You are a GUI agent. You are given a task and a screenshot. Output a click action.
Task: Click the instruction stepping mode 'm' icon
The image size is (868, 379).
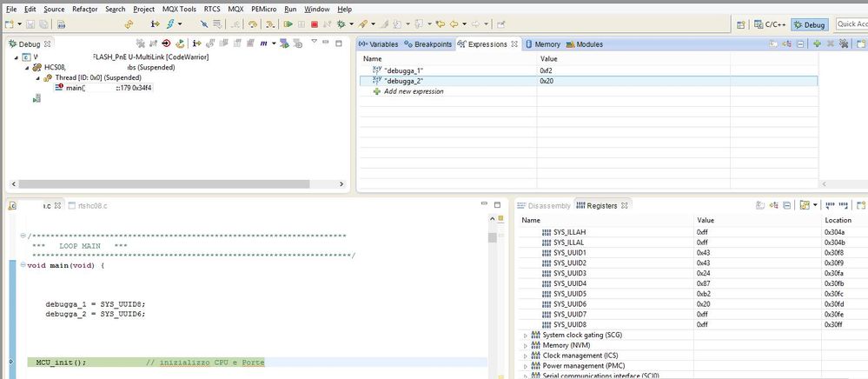[263, 43]
